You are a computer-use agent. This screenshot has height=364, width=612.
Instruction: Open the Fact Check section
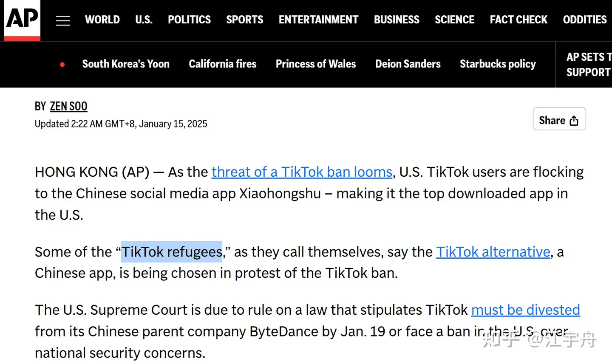[518, 20]
